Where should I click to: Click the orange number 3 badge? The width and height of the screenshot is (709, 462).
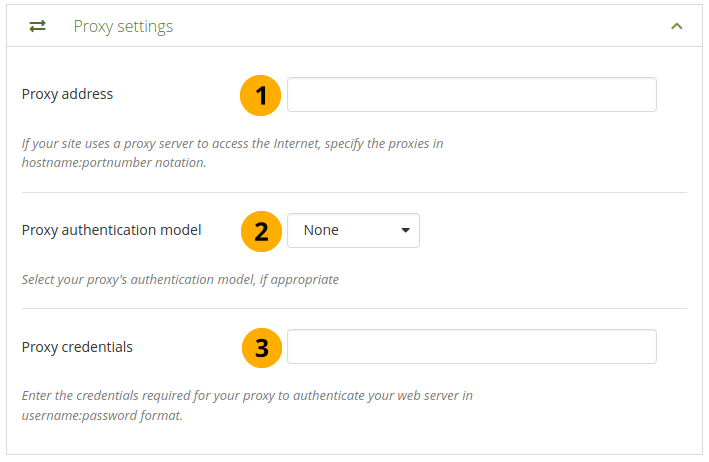coord(261,347)
